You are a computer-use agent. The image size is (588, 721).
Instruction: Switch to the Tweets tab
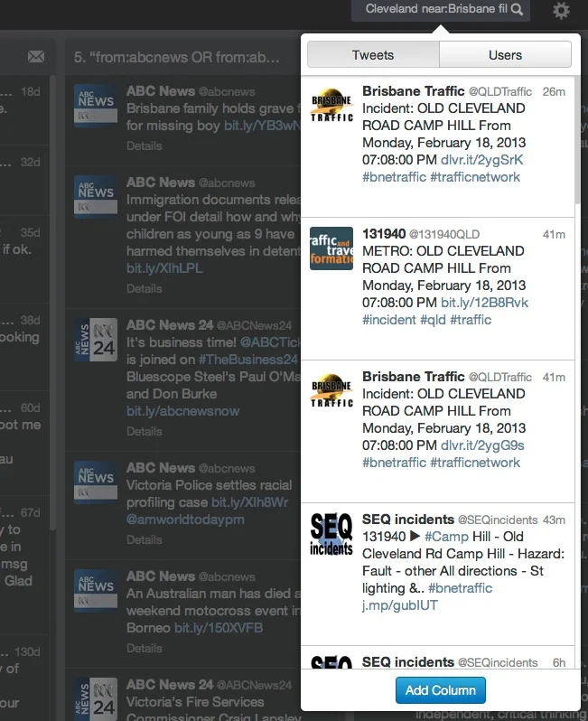click(373, 55)
